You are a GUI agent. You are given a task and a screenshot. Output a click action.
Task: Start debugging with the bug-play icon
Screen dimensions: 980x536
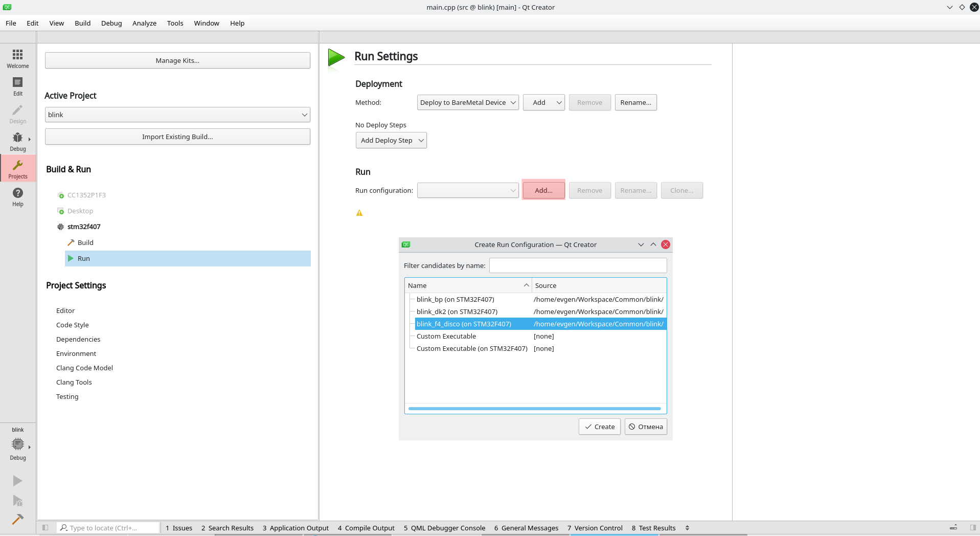pos(17,501)
